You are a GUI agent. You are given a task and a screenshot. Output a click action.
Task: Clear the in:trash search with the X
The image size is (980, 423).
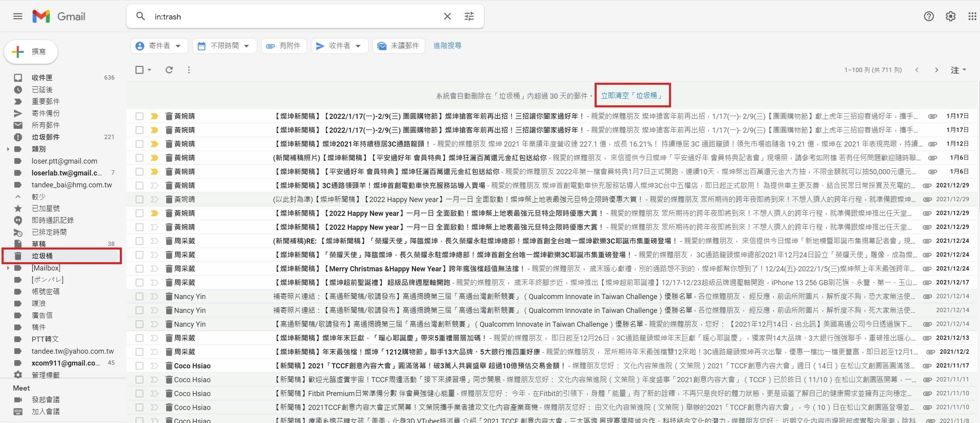pyautogui.click(x=447, y=16)
